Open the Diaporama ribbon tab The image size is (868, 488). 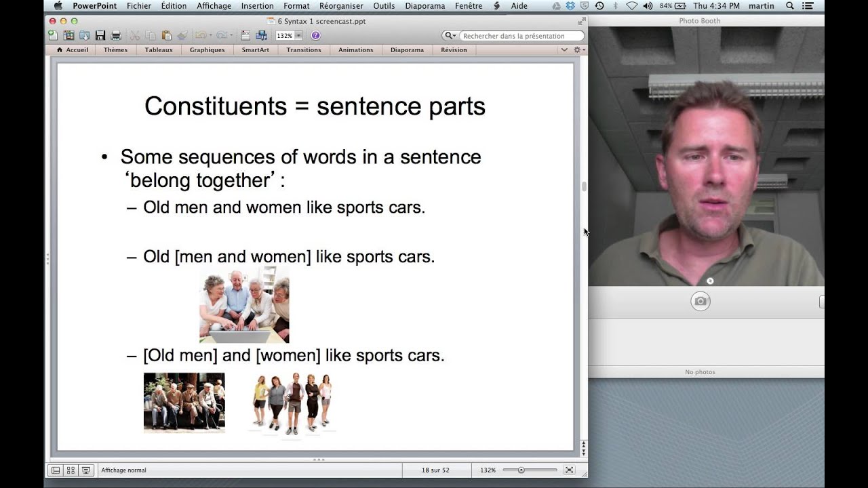coord(408,49)
